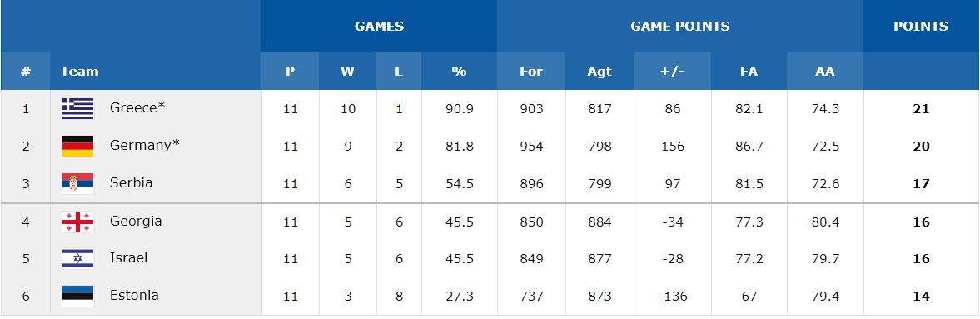Sort by the L losses column header
The image size is (980, 319).
coord(399,72)
